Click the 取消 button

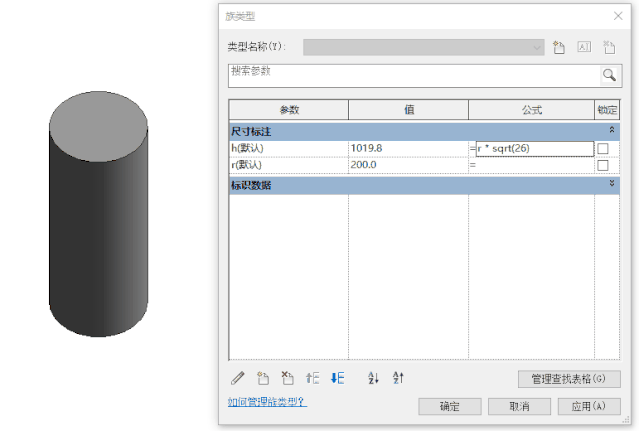click(520, 406)
